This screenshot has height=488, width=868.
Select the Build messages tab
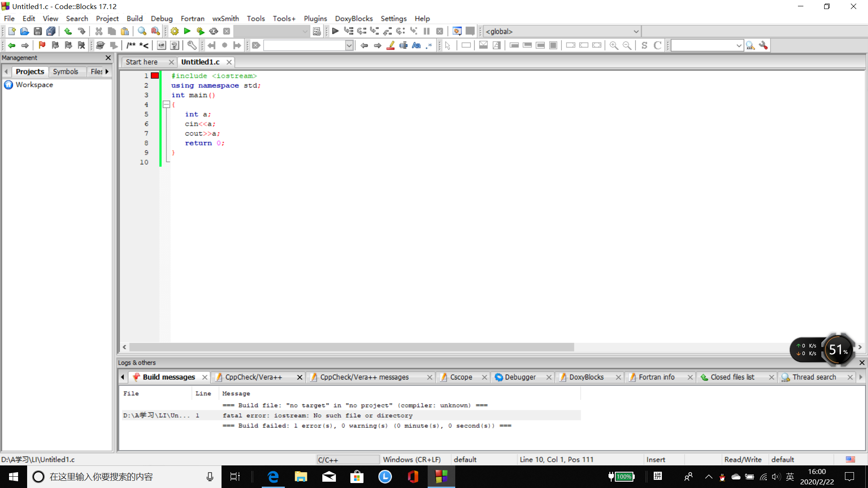(x=169, y=376)
